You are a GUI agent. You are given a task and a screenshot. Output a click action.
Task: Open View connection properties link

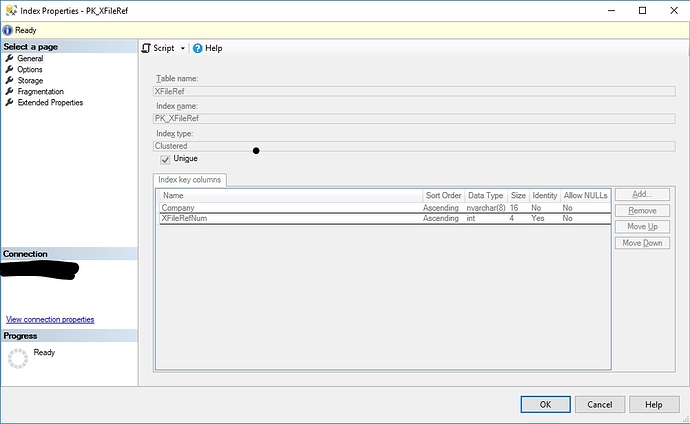point(50,319)
